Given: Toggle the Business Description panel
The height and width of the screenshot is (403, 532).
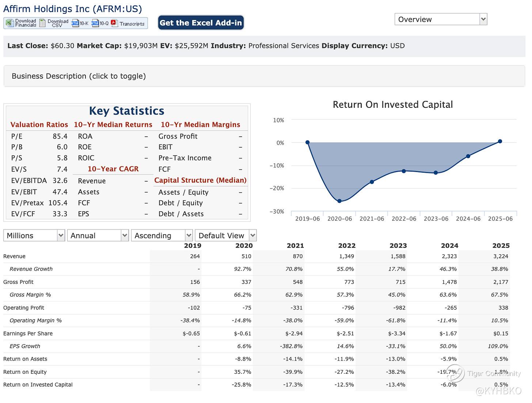Looking at the screenshot, I should 79,76.
